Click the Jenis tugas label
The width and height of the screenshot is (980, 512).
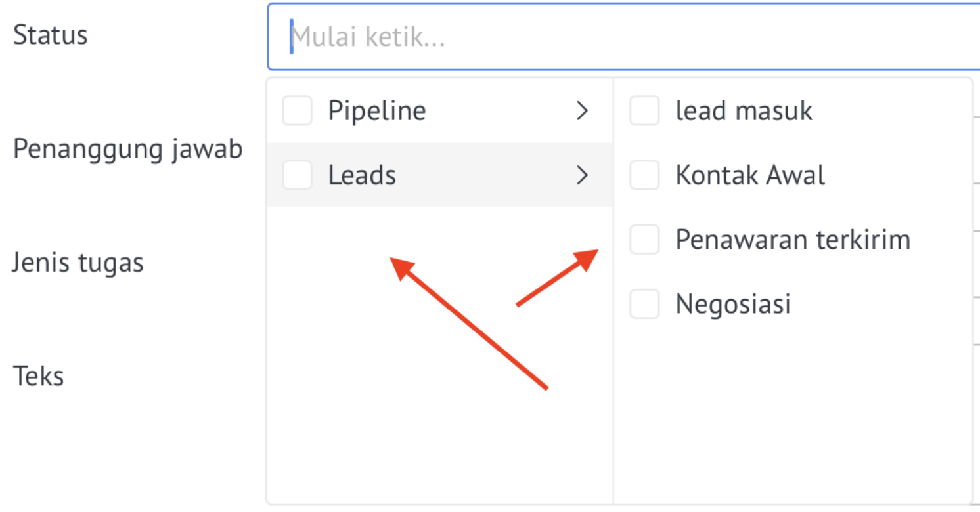pos(78,263)
